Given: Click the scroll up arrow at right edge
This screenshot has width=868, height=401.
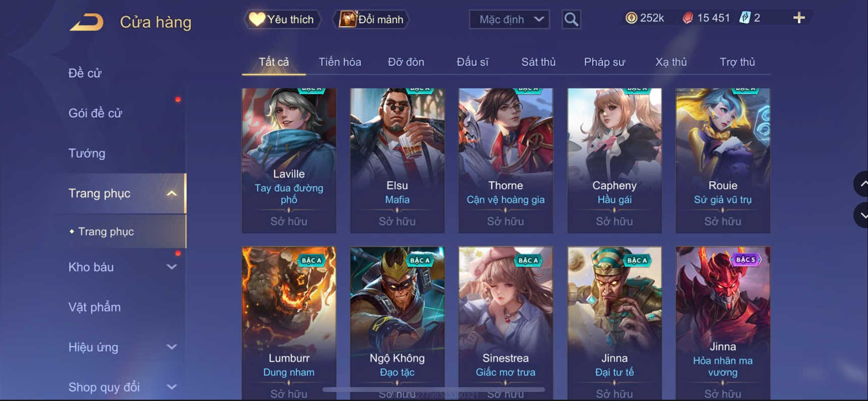Looking at the screenshot, I should tap(861, 184).
